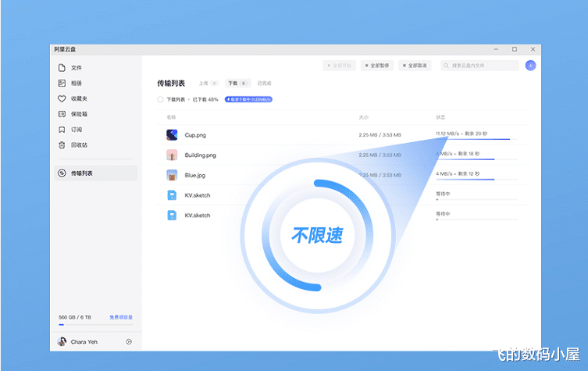This screenshot has width=588, height=371.
Task: Switch to the 已完成 completed tab
Action: (265, 84)
